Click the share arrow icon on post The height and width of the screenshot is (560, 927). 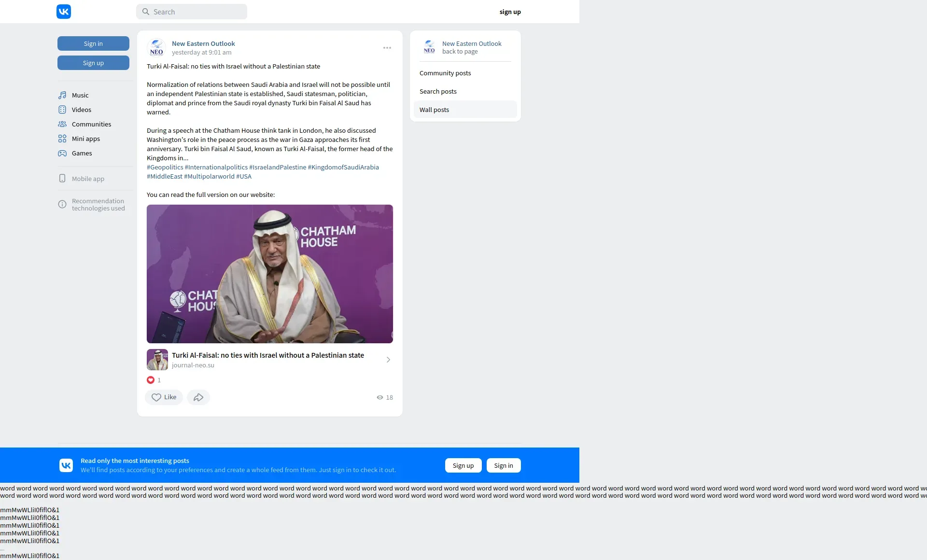point(198,397)
